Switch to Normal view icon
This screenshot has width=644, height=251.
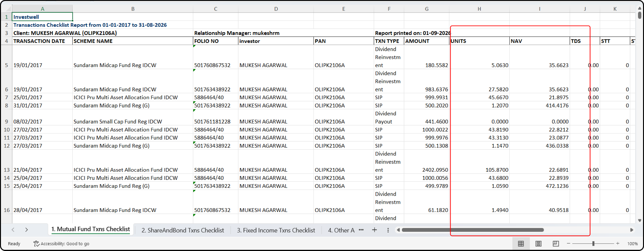(521, 243)
